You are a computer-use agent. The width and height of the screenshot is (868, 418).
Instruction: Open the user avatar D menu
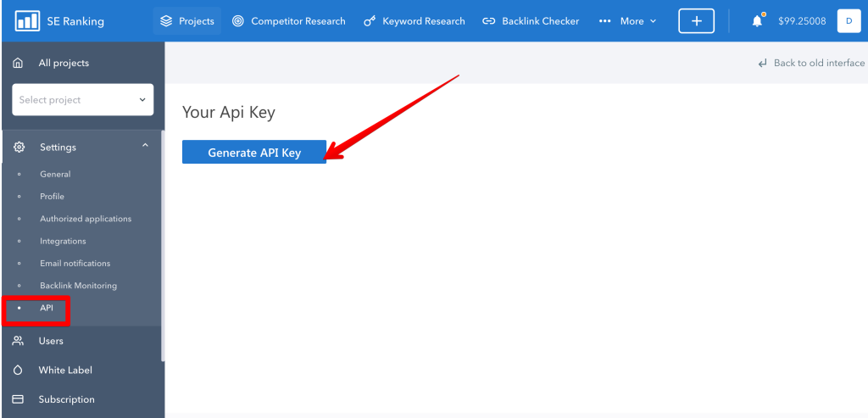point(849,21)
